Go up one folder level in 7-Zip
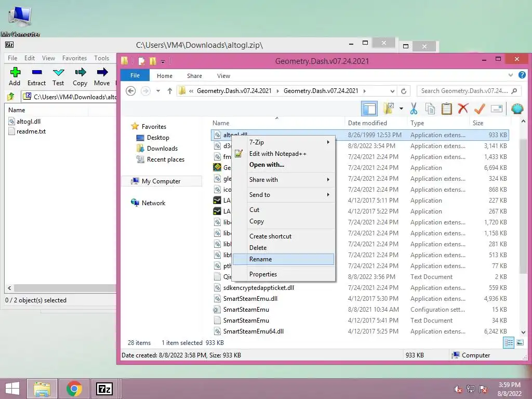The image size is (532, 399). tap(11, 97)
